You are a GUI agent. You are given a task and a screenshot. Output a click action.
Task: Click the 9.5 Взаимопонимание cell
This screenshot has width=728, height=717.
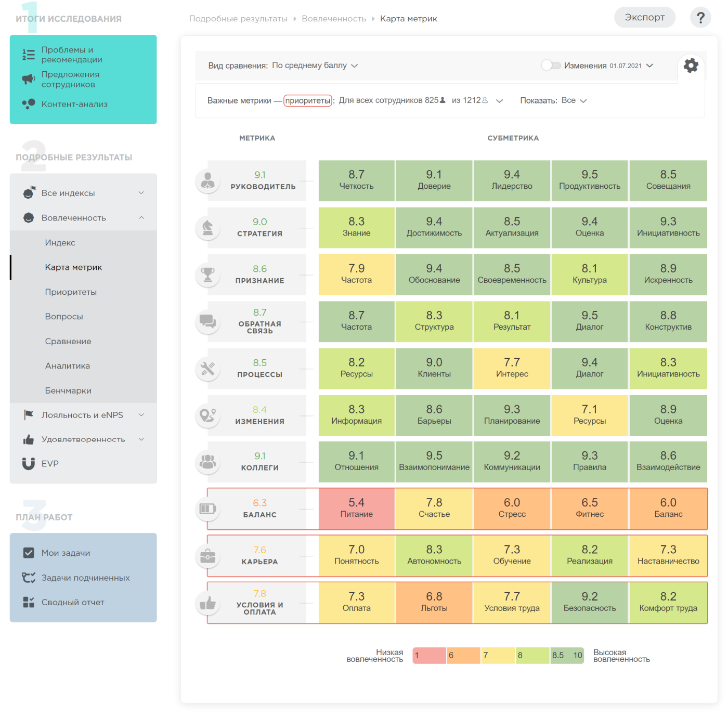(x=434, y=462)
